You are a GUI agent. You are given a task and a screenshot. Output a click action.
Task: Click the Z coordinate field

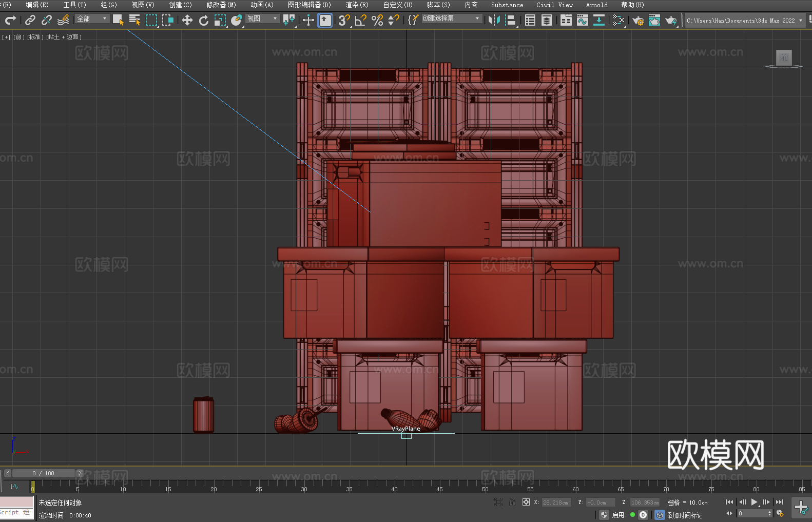pos(645,502)
